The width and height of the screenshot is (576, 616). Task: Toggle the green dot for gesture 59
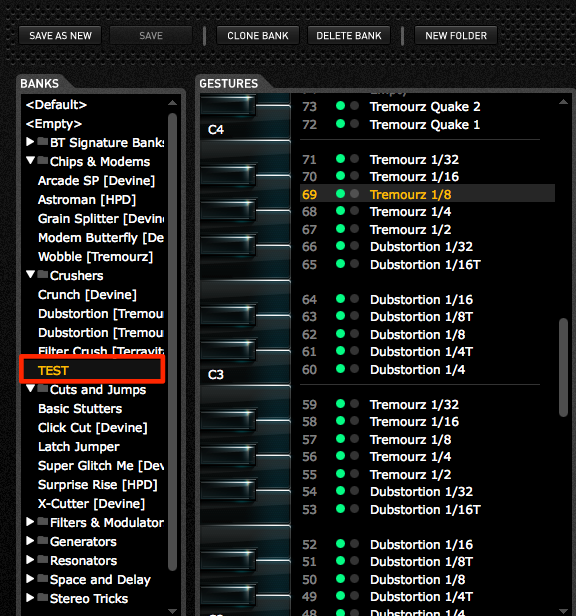click(x=341, y=403)
